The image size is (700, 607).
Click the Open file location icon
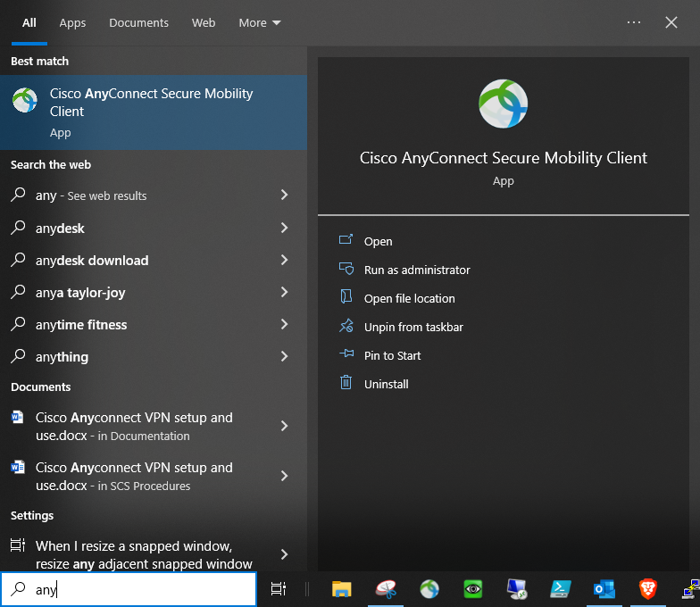(346, 297)
